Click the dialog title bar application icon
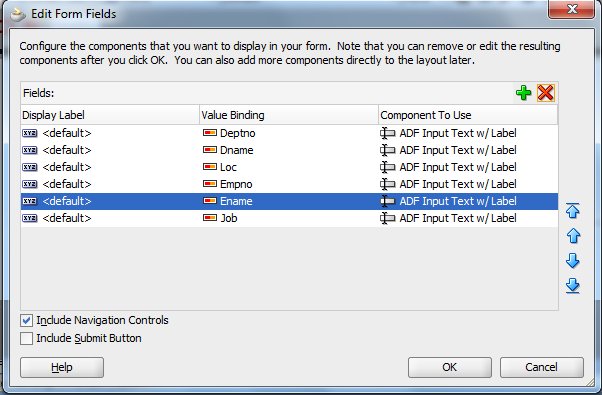Viewport: 602px width, 395px height. pyautogui.click(x=18, y=14)
